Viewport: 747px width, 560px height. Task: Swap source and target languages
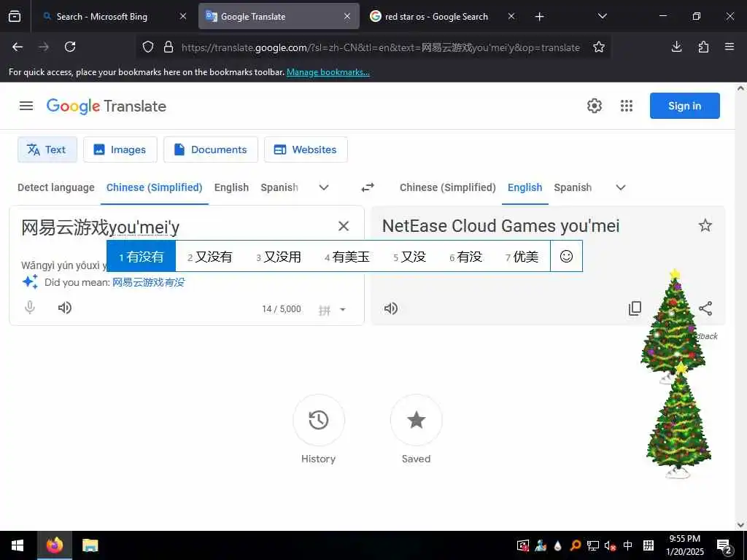[x=368, y=187]
